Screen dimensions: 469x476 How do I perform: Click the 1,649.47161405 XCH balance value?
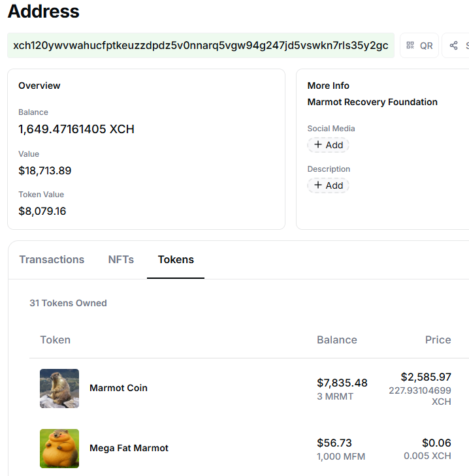(x=76, y=129)
